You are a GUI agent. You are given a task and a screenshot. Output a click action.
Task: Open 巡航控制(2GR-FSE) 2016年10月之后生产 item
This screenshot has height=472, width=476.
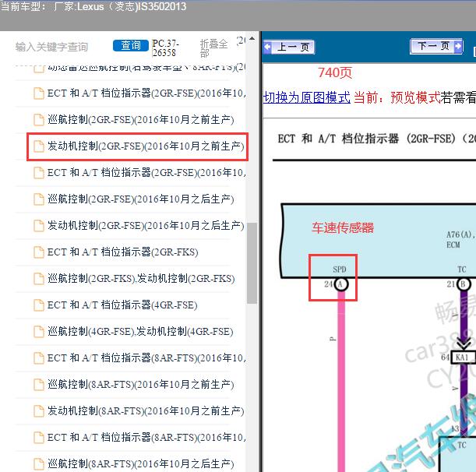pyautogui.click(x=140, y=199)
